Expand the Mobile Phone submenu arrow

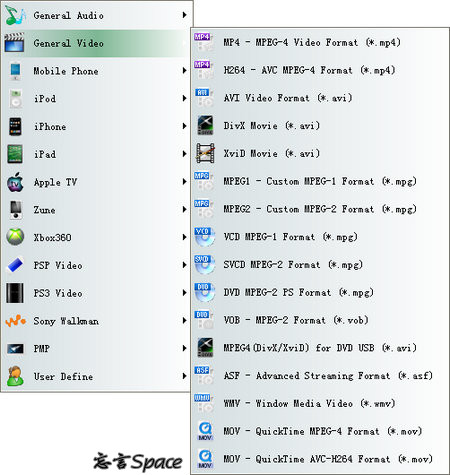coord(184,71)
